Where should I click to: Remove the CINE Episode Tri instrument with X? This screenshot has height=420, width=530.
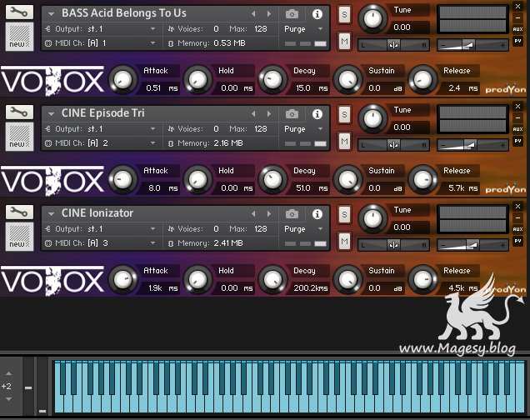click(517, 107)
